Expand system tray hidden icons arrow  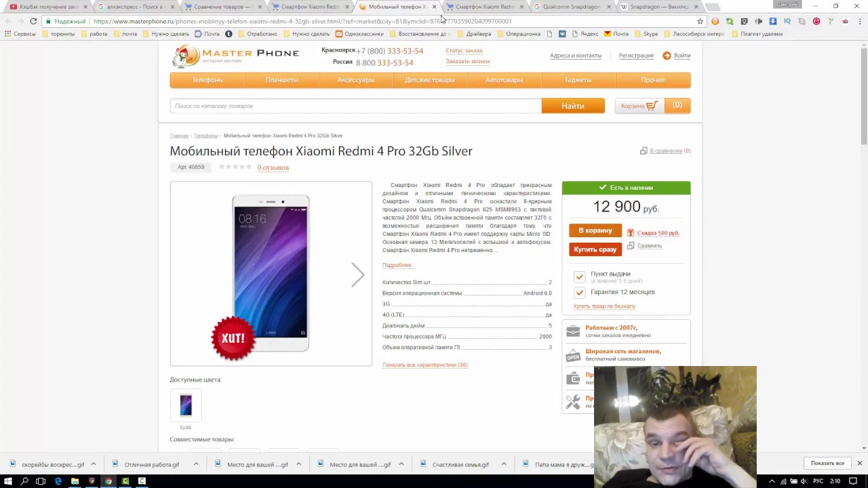click(x=772, y=481)
